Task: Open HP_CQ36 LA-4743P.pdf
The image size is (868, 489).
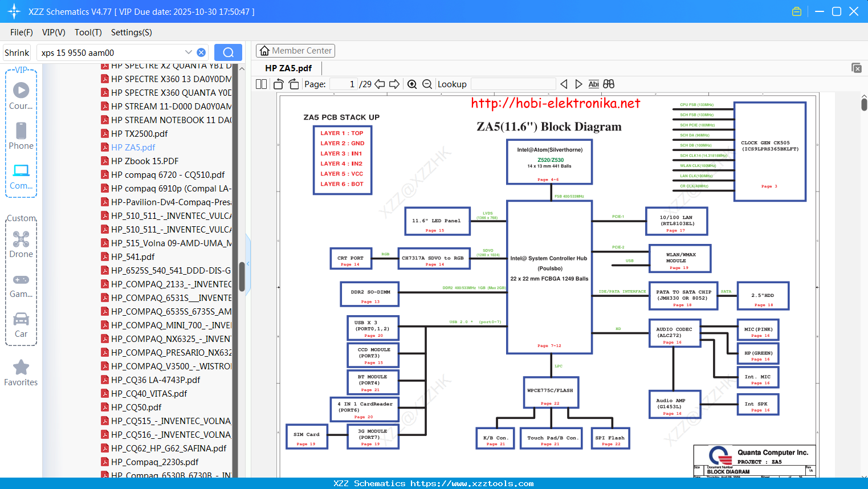Action: 156,380
